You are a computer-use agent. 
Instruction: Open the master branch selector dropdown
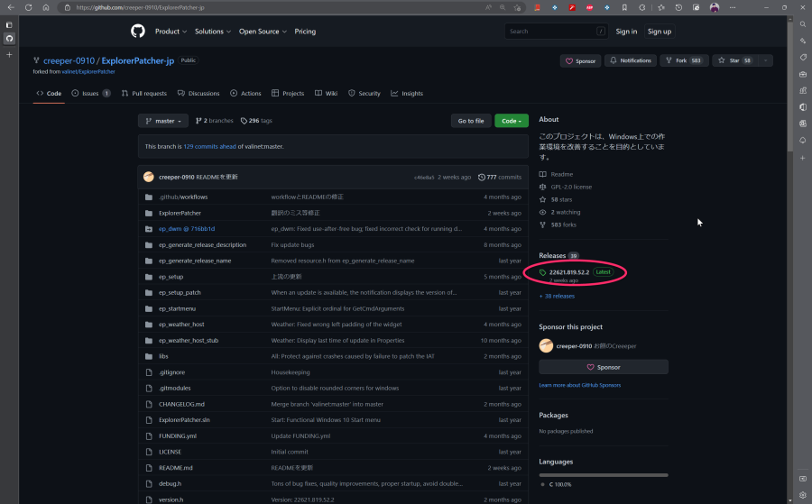click(163, 121)
